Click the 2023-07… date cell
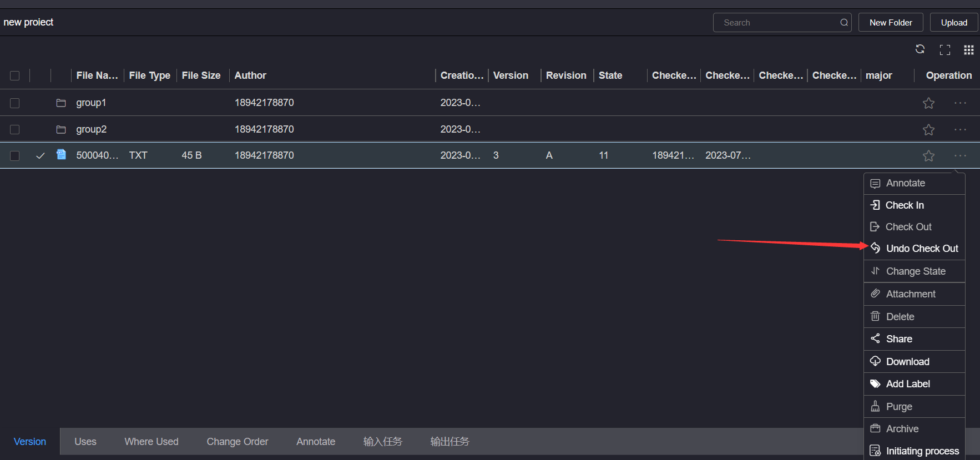The height and width of the screenshot is (460, 980). [x=728, y=155]
